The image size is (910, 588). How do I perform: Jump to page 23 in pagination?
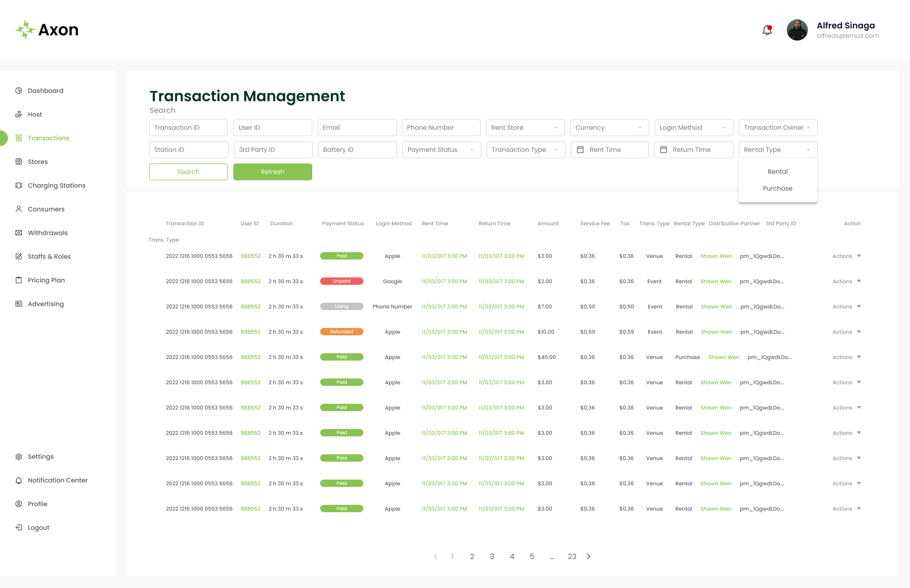tap(572, 556)
